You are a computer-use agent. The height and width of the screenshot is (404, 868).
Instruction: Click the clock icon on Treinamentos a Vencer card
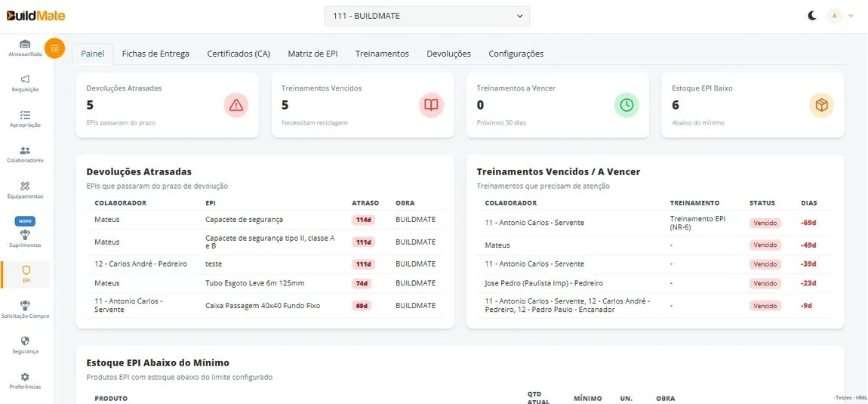click(x=626, y=105)
